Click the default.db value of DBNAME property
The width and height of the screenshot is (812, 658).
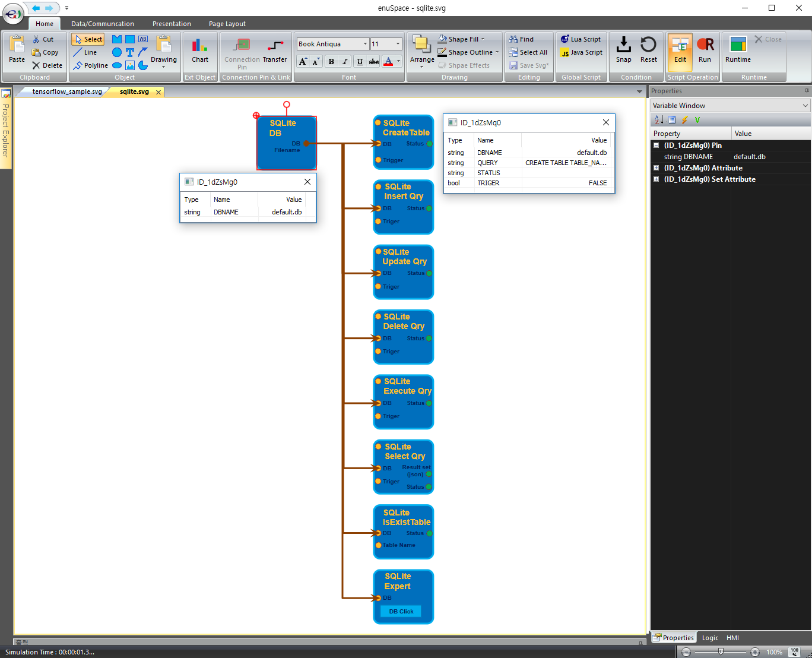[750, 157]
